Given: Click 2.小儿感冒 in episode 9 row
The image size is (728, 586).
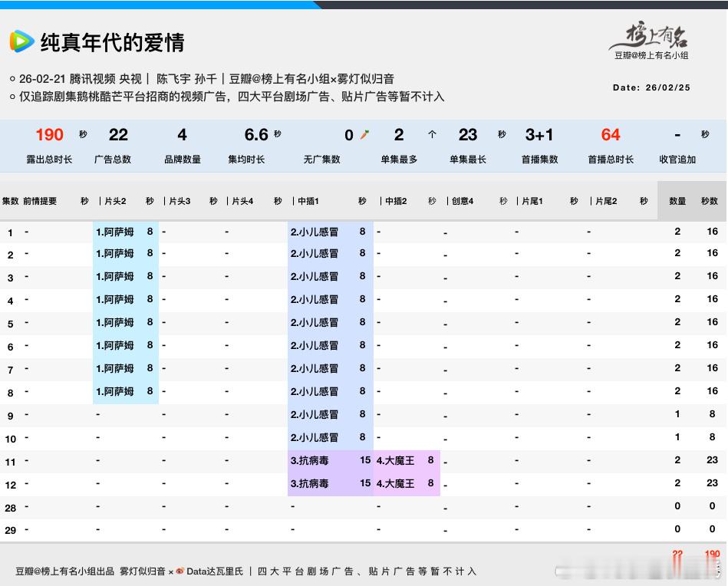Looking at the screenshot, I should point(315,414).
